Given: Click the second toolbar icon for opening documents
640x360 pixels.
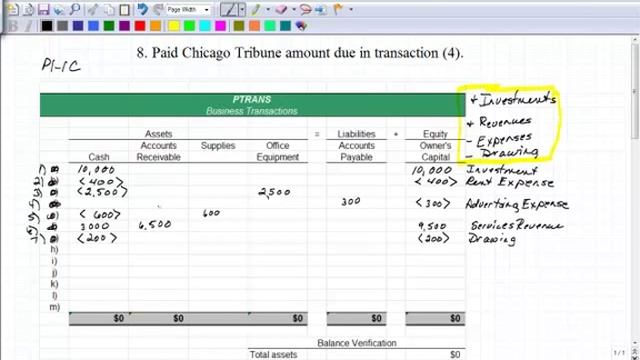Looking at the screenshot, I should coord(28,9).
